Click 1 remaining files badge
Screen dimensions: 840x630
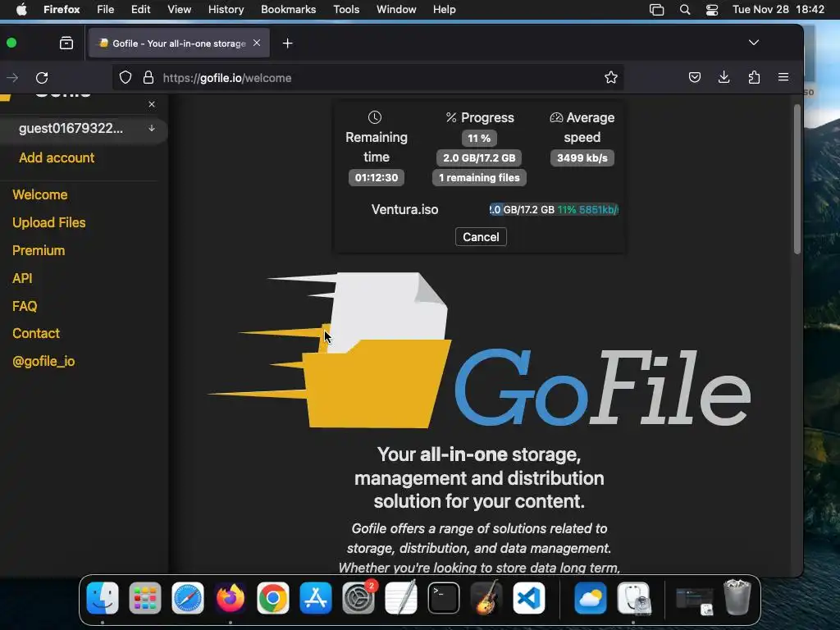click(479, 177)
